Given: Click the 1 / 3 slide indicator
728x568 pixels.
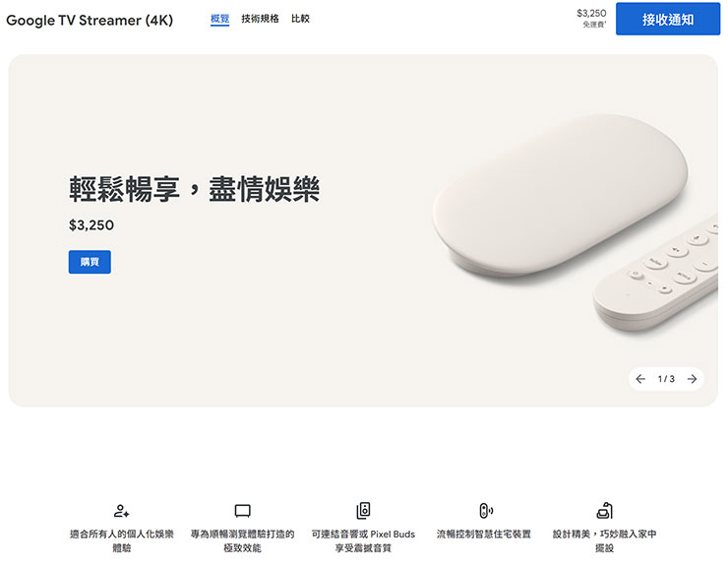Looking at the screenshot, I should click(x=666, y=379).
